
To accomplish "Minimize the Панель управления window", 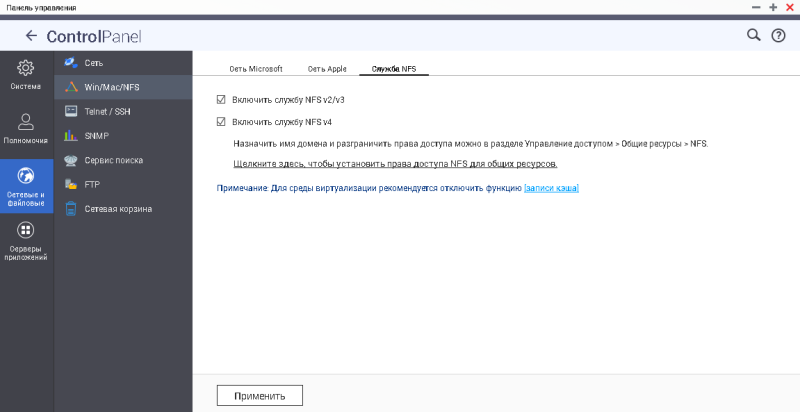I will 756,7.
